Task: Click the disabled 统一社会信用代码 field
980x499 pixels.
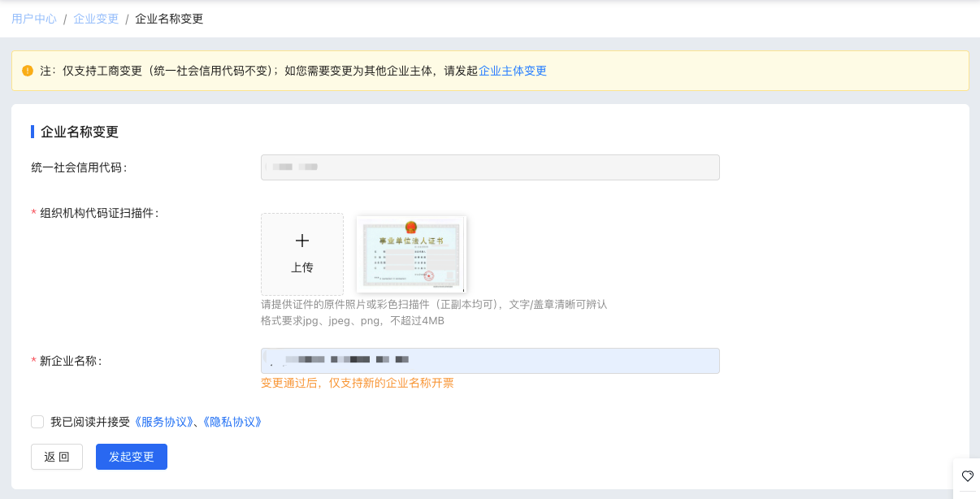Action: pos(489,167)
